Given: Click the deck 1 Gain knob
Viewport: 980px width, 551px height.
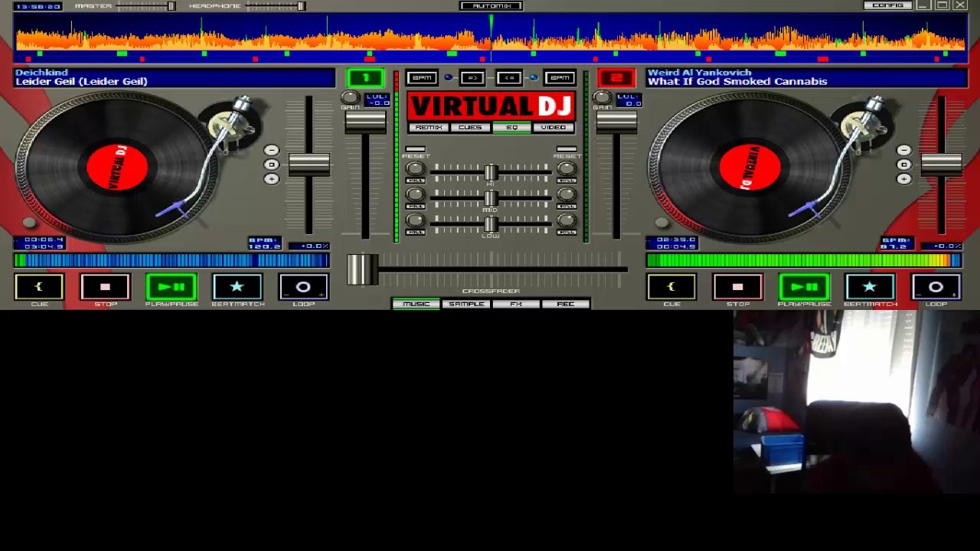Looking at the screenshot, I should point(350,97).
